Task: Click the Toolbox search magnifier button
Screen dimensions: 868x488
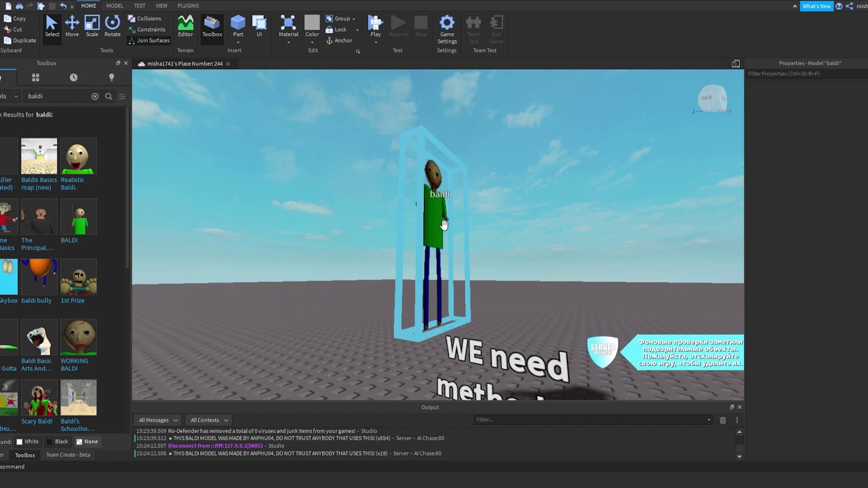Action: click(x=108, y=96)
